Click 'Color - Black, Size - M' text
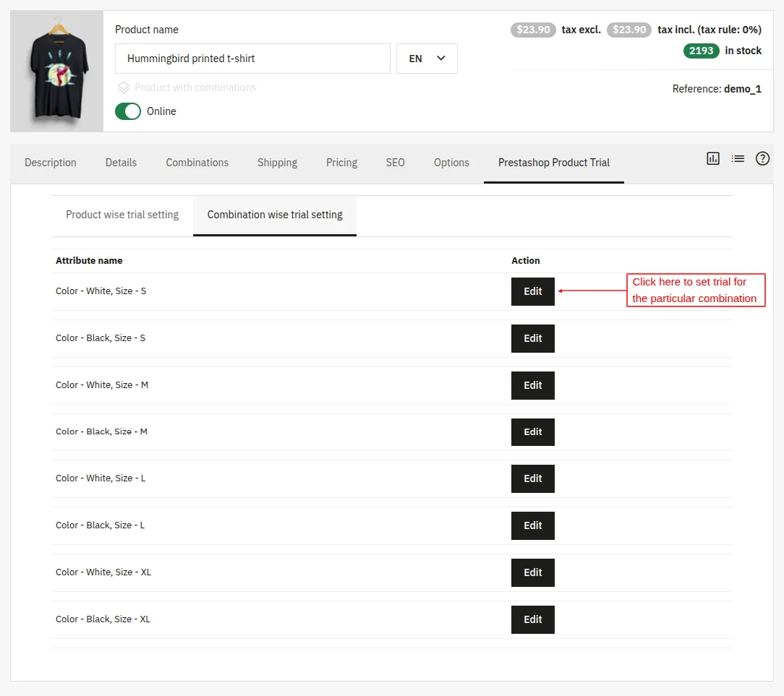The width and height of the screenshot is (784, 696). point(101,431)
